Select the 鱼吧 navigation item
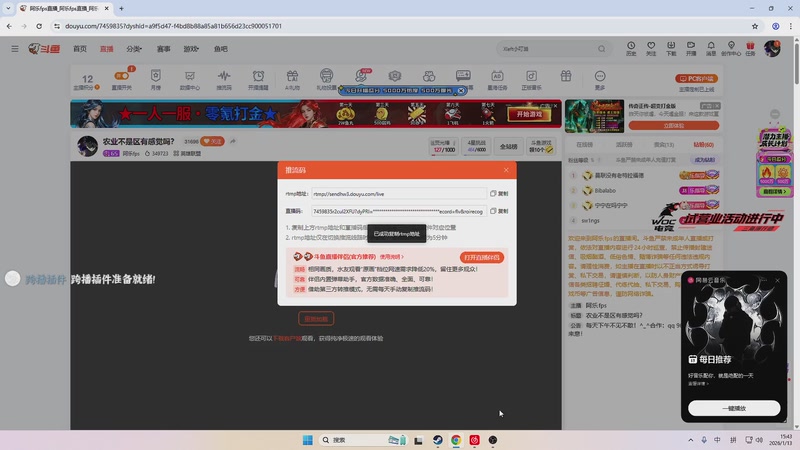 pyautogui.click(x=220, y=49)
